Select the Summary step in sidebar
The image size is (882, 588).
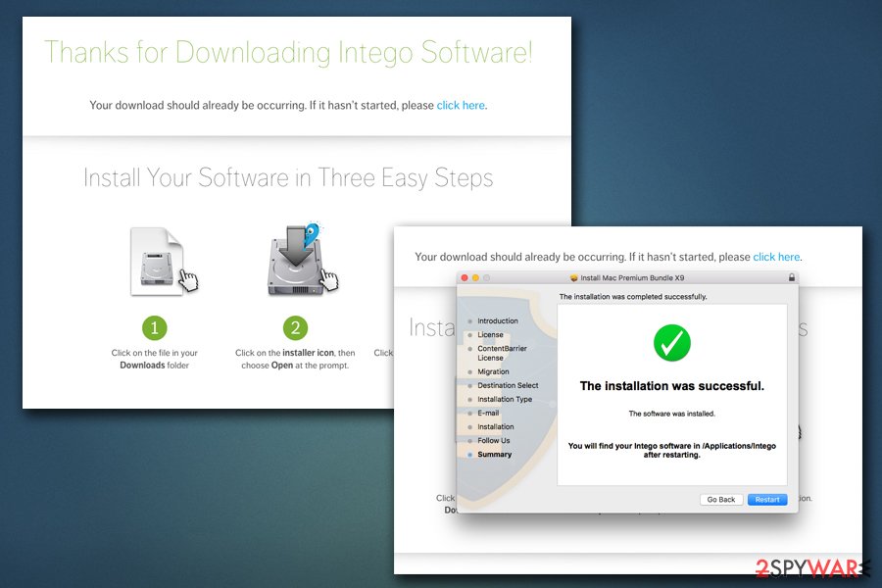click(x=495, y=455)
